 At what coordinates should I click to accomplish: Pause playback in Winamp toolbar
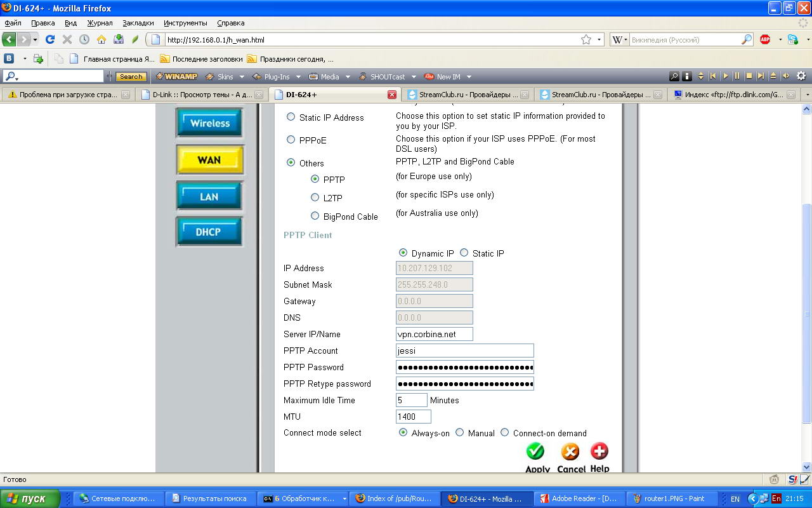click(x=737, y=76)
